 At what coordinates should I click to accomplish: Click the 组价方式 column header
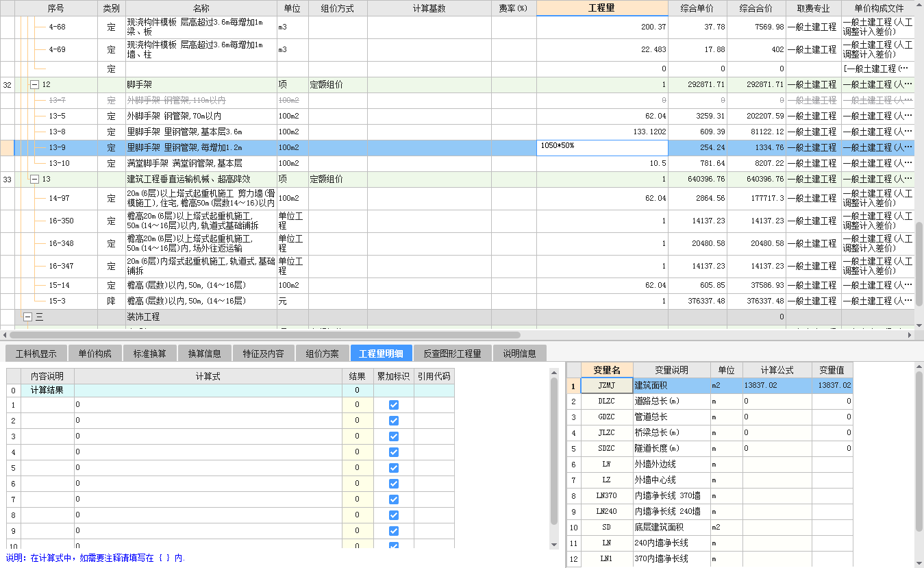[338, 8]
